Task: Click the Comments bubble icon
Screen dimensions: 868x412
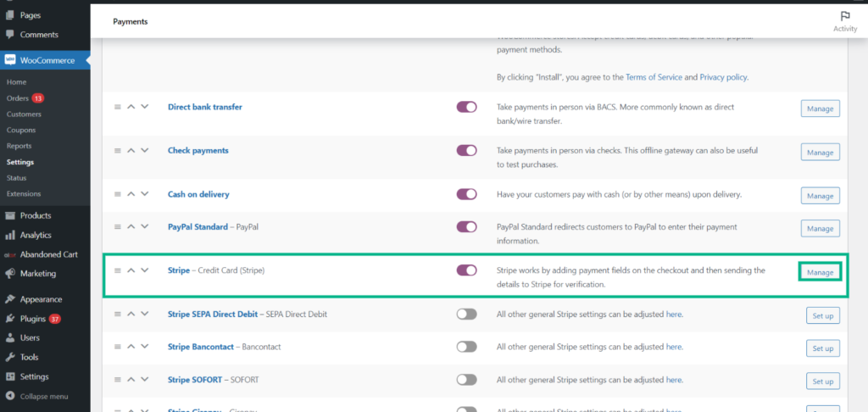Action: (10, 34)
